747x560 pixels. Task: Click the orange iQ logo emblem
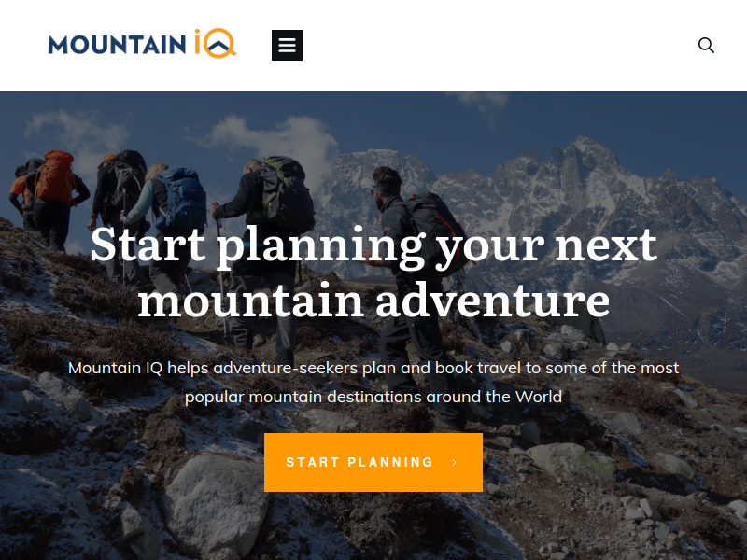point(216,43)
